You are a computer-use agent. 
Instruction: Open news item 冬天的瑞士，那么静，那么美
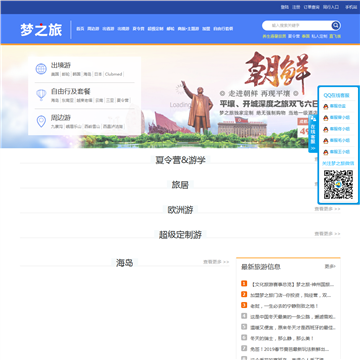click(x=282, y=338)
